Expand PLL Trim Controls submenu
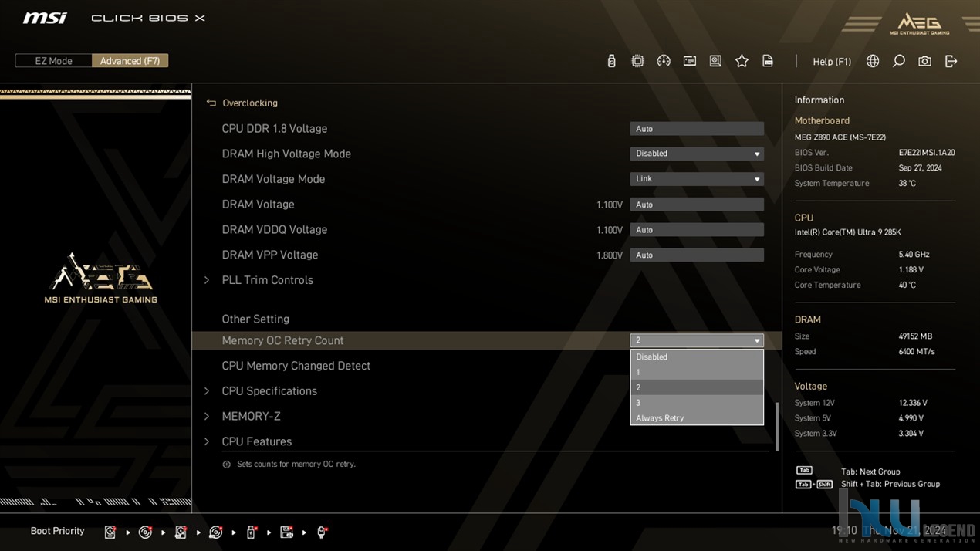980x551 pixels. tap(267, 280)
